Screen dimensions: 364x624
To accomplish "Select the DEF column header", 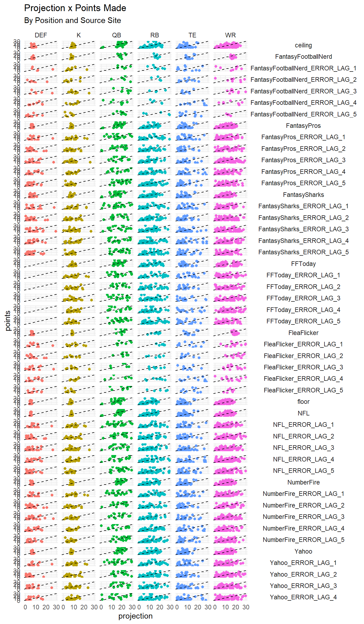I will (41, 35).
